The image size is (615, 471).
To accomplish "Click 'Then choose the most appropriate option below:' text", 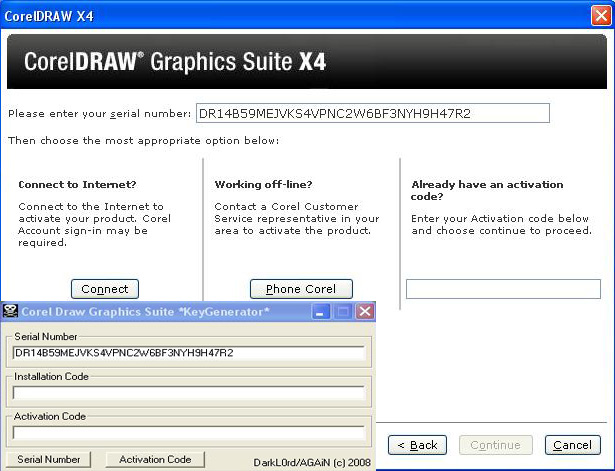I will tap(144, 140).
